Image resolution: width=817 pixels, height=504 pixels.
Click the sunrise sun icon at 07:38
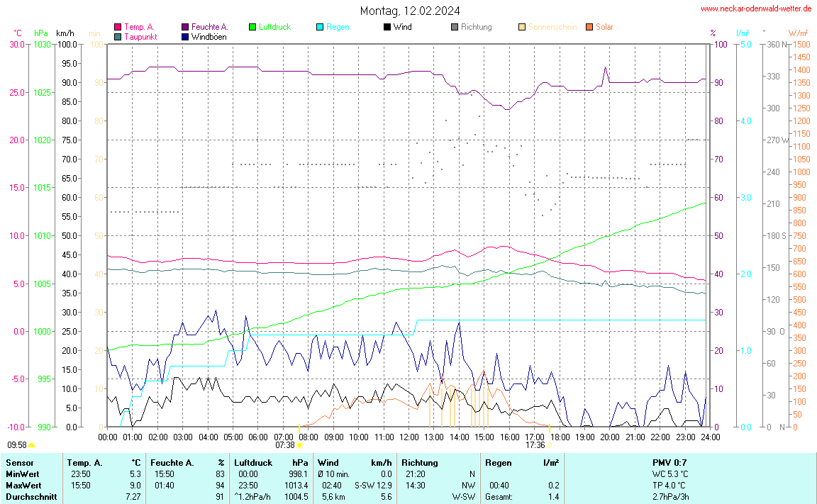(x=300, y=445)
